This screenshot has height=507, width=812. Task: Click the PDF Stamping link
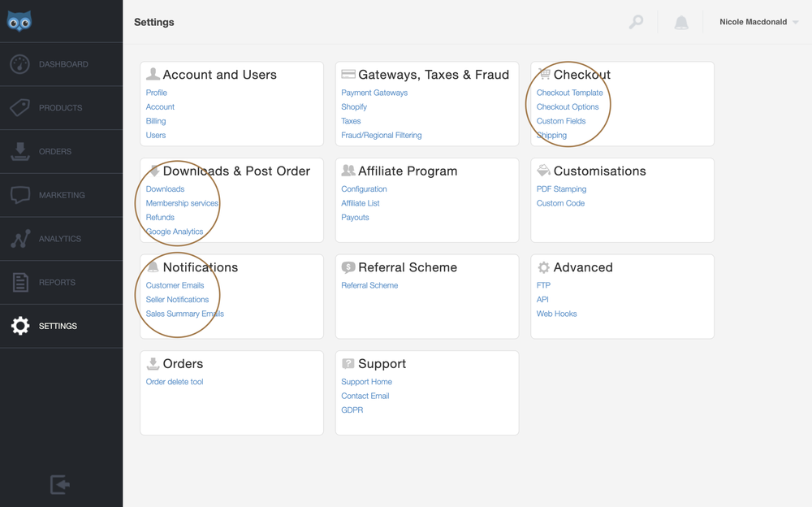[561, 189]
